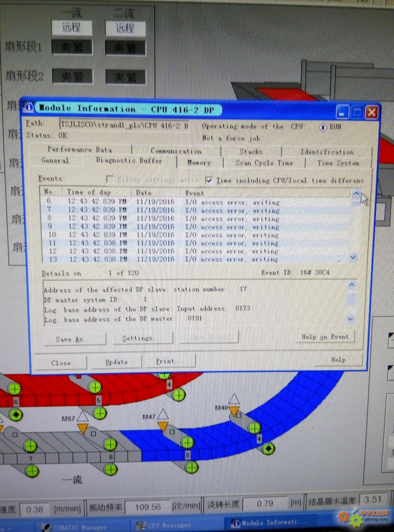Screen dimensions: 394x532
Task: Click the Save As button
Action: 75,339
